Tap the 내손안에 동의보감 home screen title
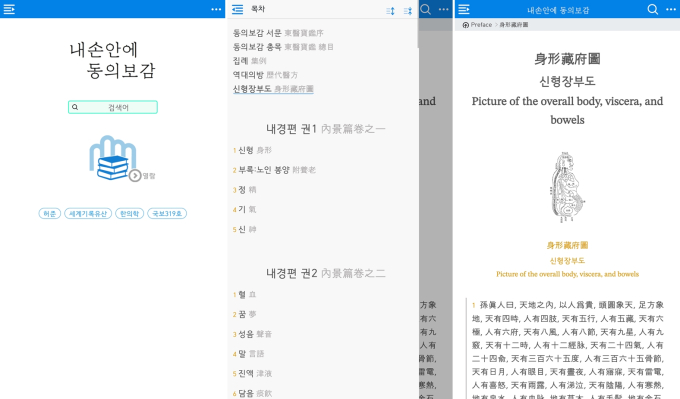The height and width of the screenshot is (399, 680). tap(112, 60)
